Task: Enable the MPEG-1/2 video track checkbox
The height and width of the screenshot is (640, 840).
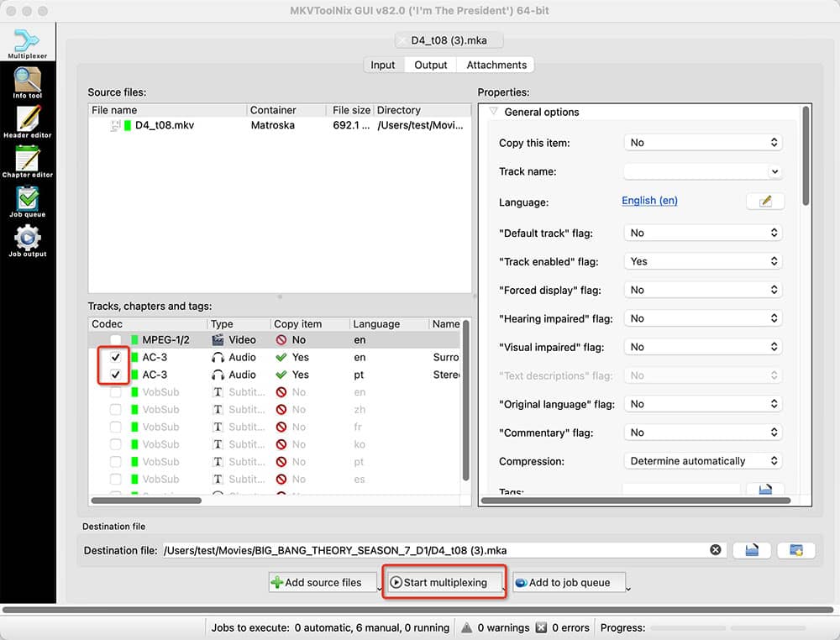Action: [x=116, y=340]
